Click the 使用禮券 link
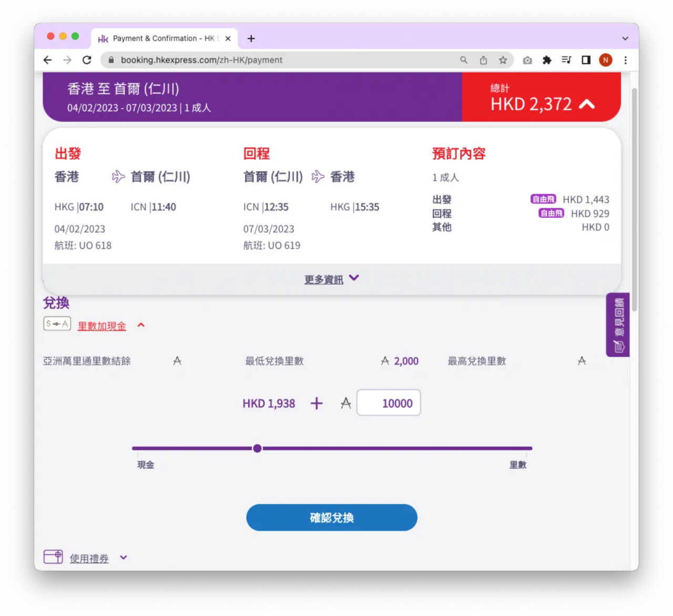Image resolution: width=673 pixels, height=616 pixels. point(89,559)
